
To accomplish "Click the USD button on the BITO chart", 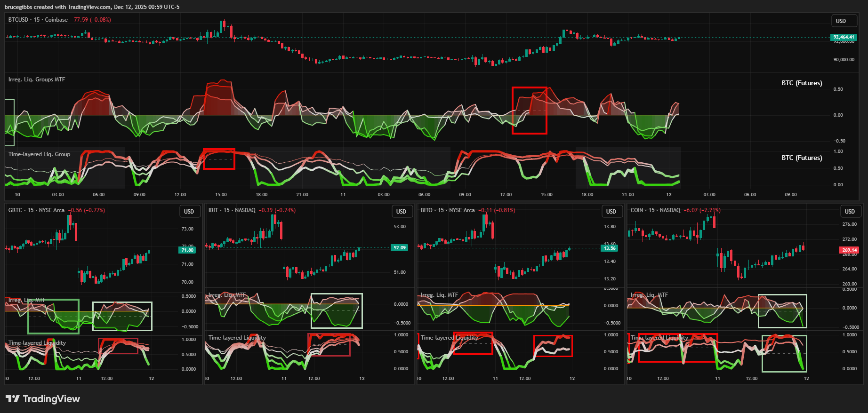I will [611, 212].
